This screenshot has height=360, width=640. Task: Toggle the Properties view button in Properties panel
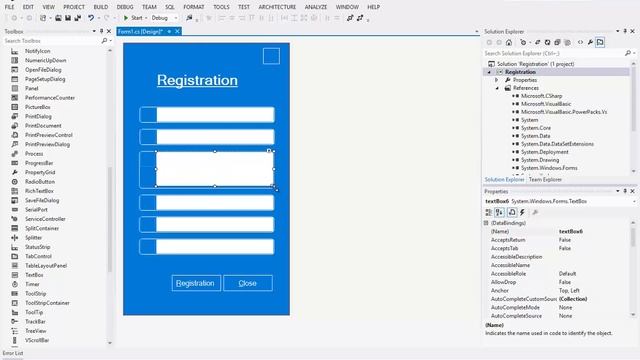point(512,212)
